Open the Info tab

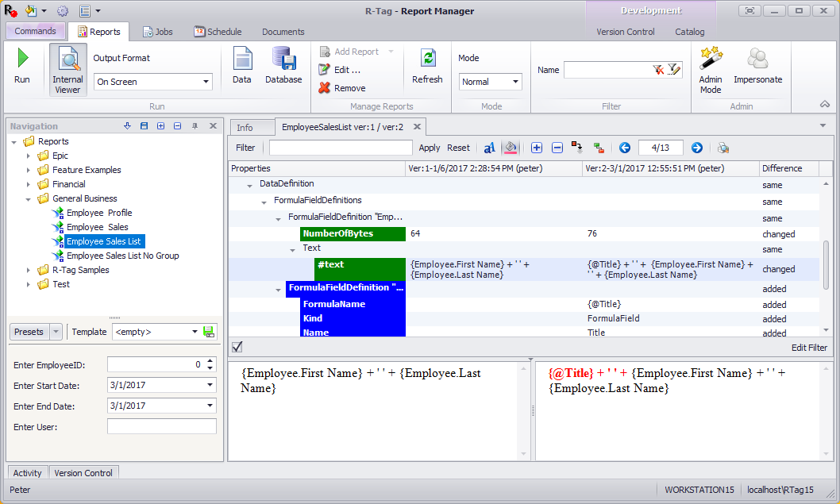tap(245, 127)
